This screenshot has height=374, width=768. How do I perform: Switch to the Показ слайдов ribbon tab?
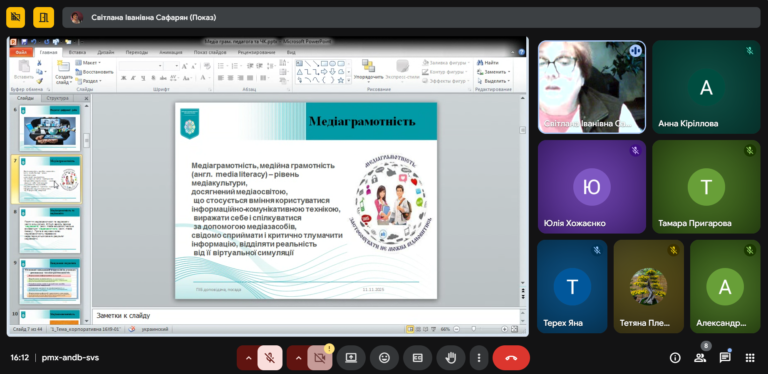pos(210,52)
